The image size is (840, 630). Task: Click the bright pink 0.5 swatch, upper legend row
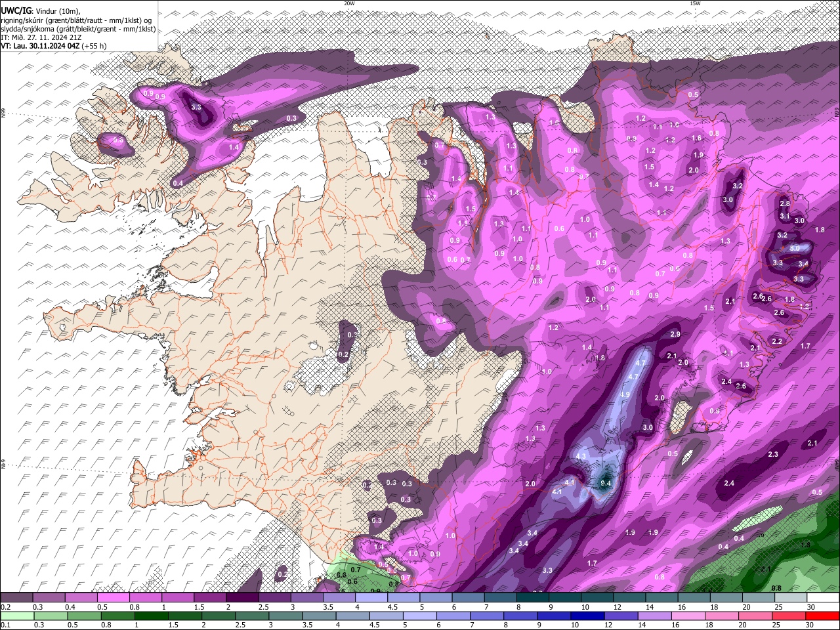[113, 598]
